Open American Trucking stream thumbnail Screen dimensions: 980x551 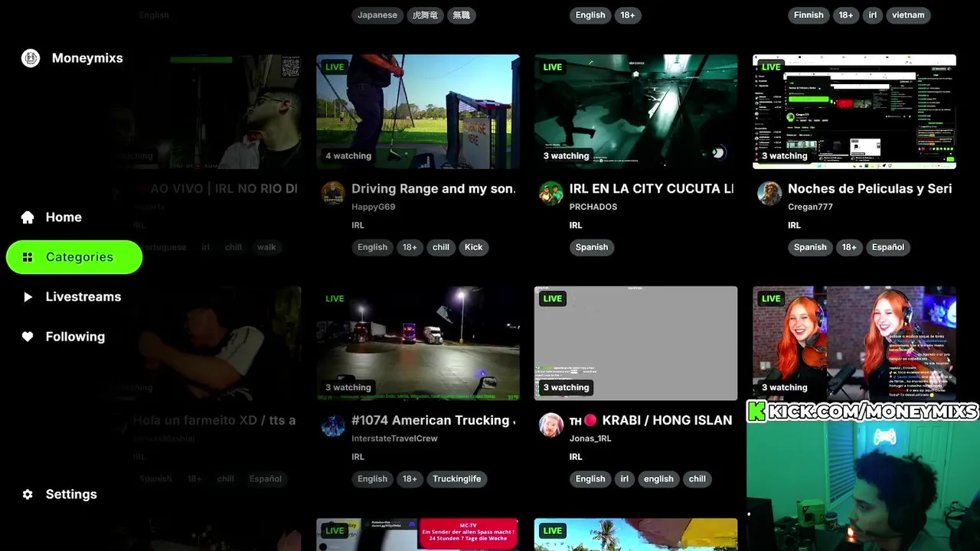[x=418, y=344]
